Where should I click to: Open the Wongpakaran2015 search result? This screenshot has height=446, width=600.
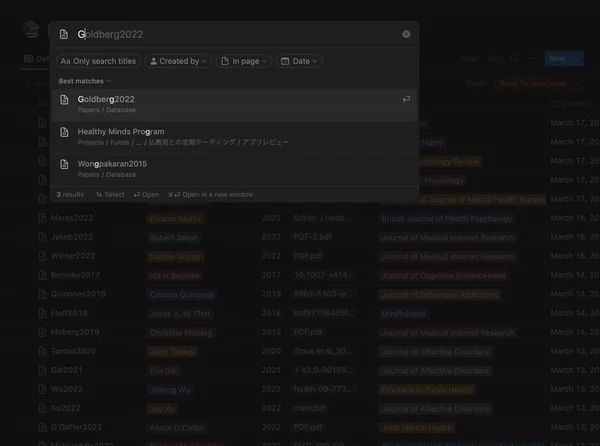coord(234,169)
